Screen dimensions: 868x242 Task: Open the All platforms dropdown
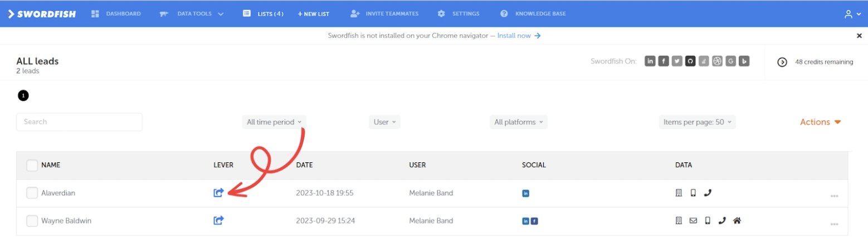tap(518, 122)
